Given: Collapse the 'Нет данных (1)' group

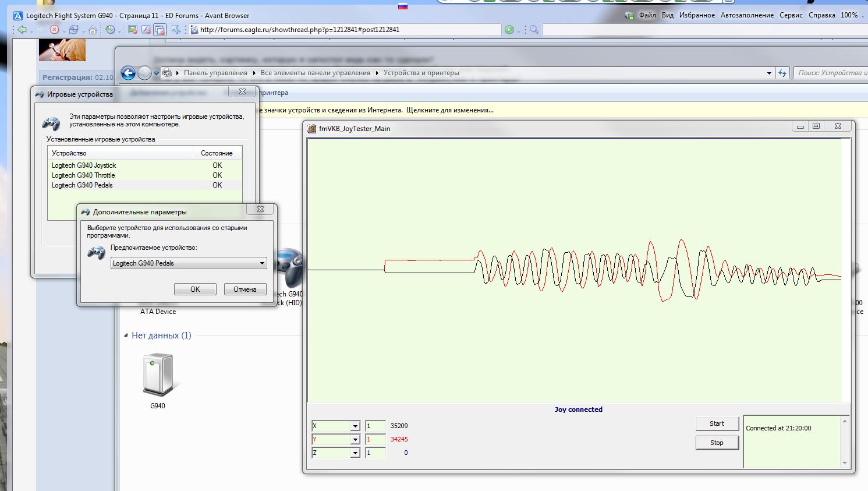Looking at the screenshot, I should point(126,335).
